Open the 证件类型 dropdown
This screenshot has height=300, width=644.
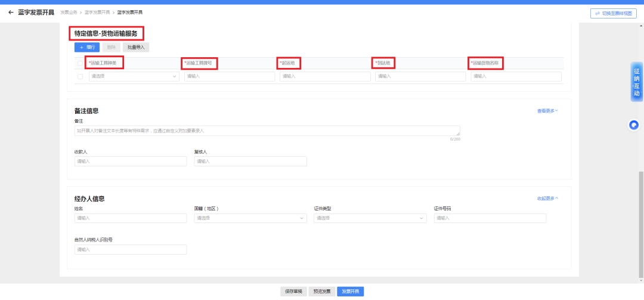click(x=370, y=218)
